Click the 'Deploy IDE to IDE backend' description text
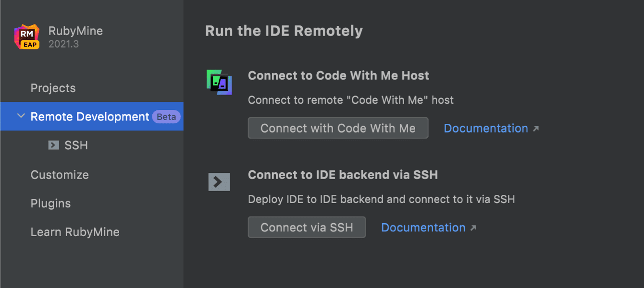Screen dimensions: 644x288 point(382,199)
